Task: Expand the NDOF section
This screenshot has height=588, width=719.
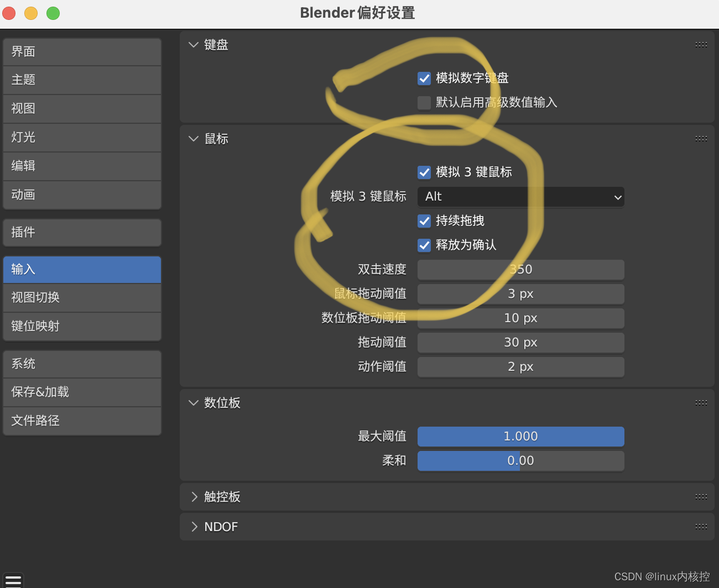Action: tap(194, 527)
